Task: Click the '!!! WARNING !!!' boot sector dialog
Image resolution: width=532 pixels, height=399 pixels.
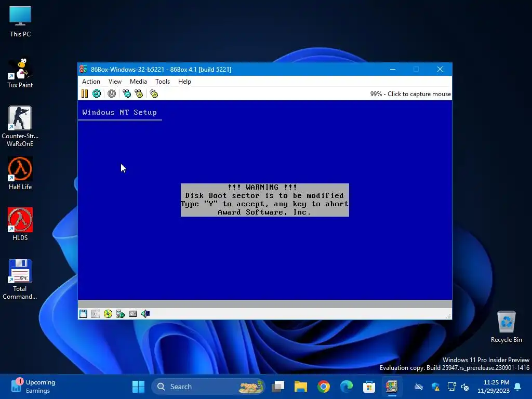Action: click(264, 200)
